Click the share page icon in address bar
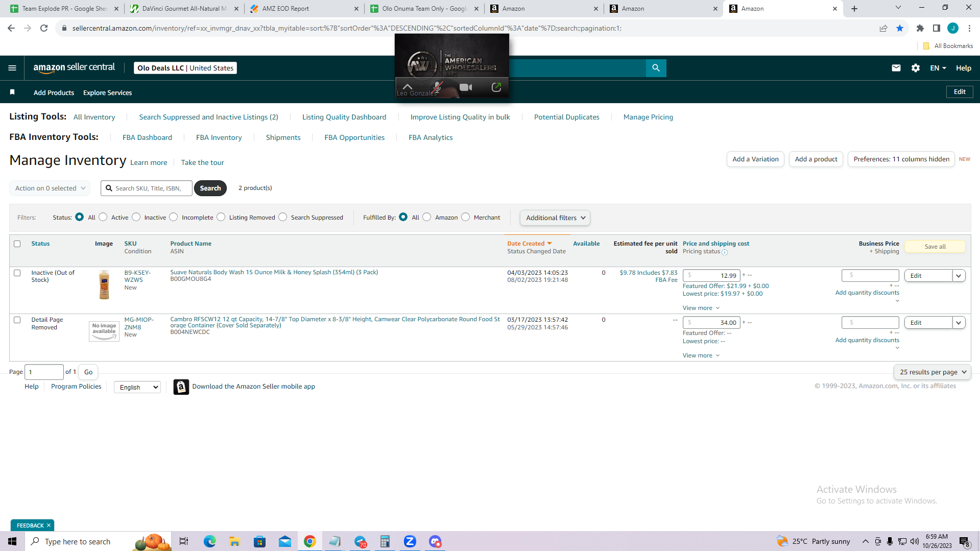Viewport: 980px width, 551px height. (883, 28)
